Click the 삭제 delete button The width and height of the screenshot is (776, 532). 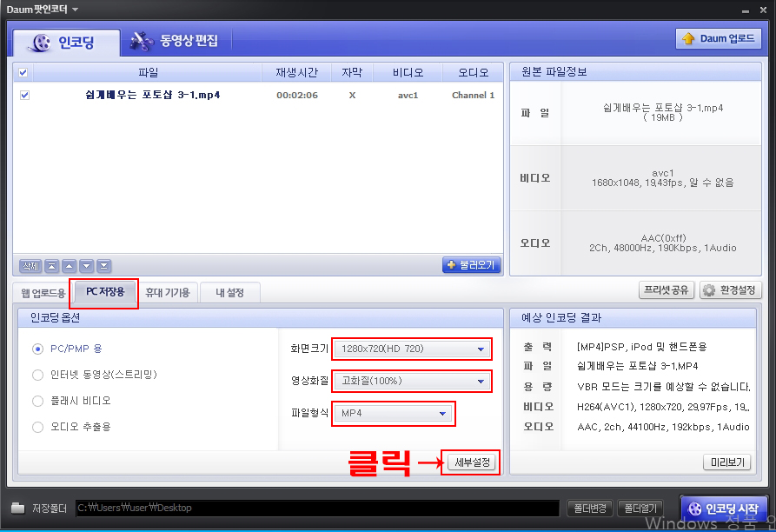point(30,266)
